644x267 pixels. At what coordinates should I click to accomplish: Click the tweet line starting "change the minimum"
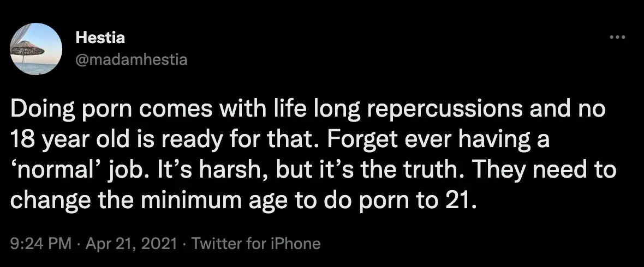244,201
